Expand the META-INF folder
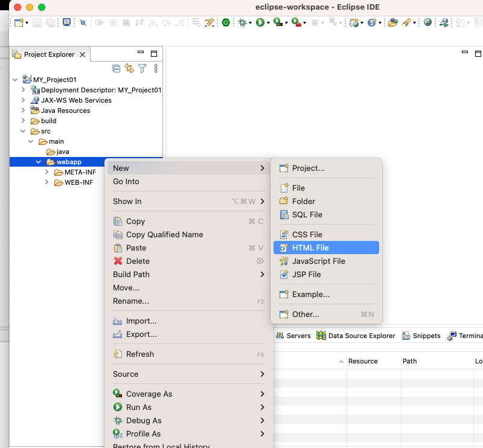The height and width of the screenshot is (448, 483). [x=46, y=171]
